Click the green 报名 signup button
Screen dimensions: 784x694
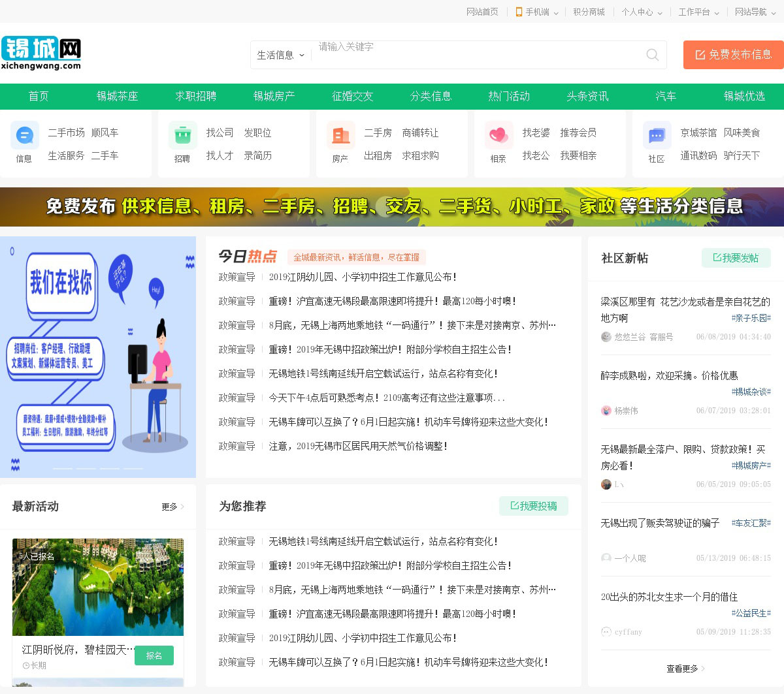coord(154,655)
